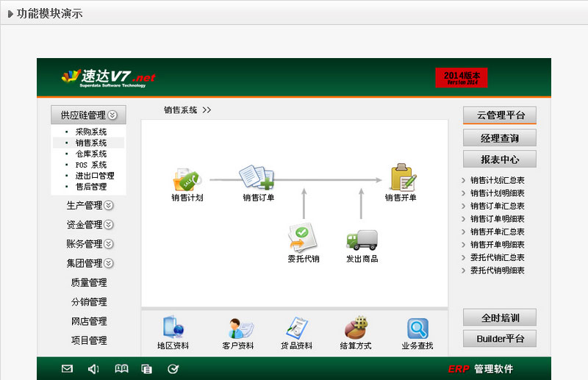Expand the 生产管理 section arrow
588x380 pixels.
pyautogui.click(x=109, y=206)
